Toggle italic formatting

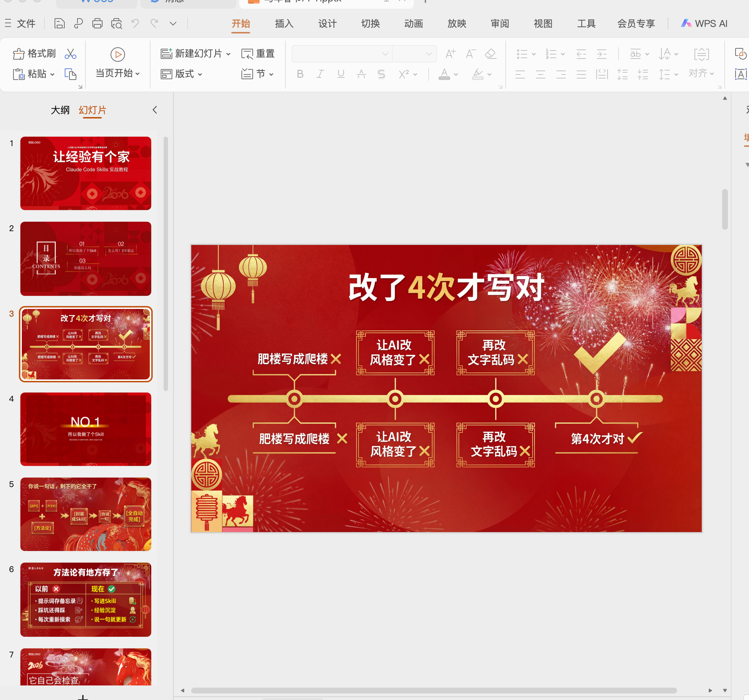click(320, 74)
